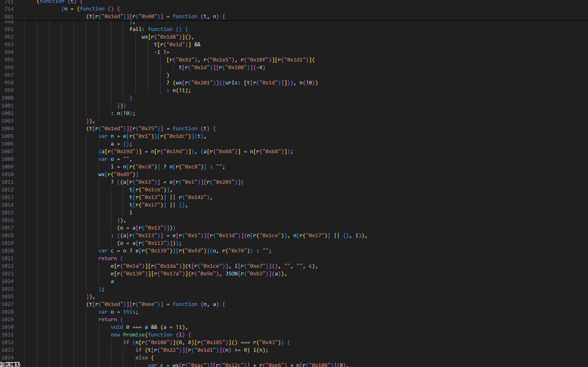Jump to sticky scroll line 981
Image resolution: width=588 pixels, height=367 pixels.
click(x=9, y=16)
